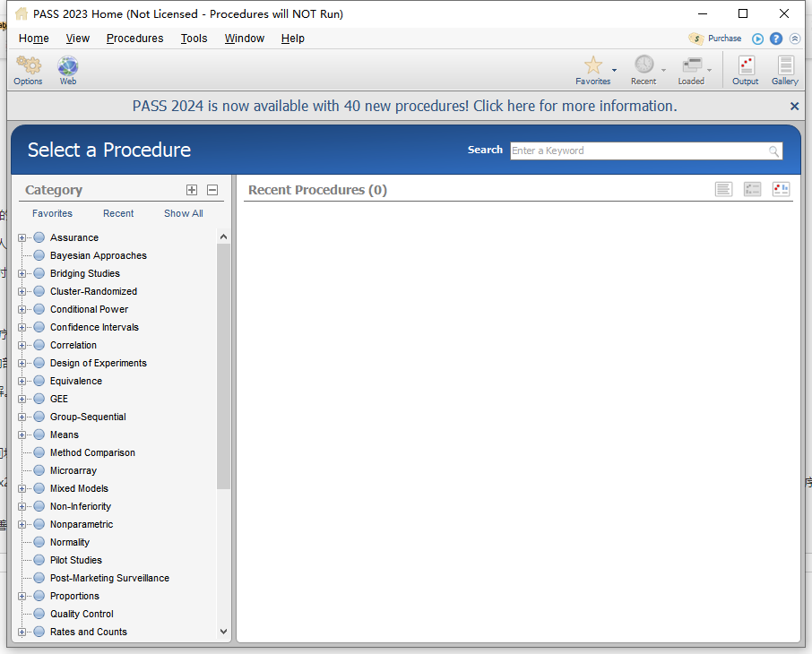Expand the Proportions category node
Screen dimensions: 812x654
coord(22,596)
